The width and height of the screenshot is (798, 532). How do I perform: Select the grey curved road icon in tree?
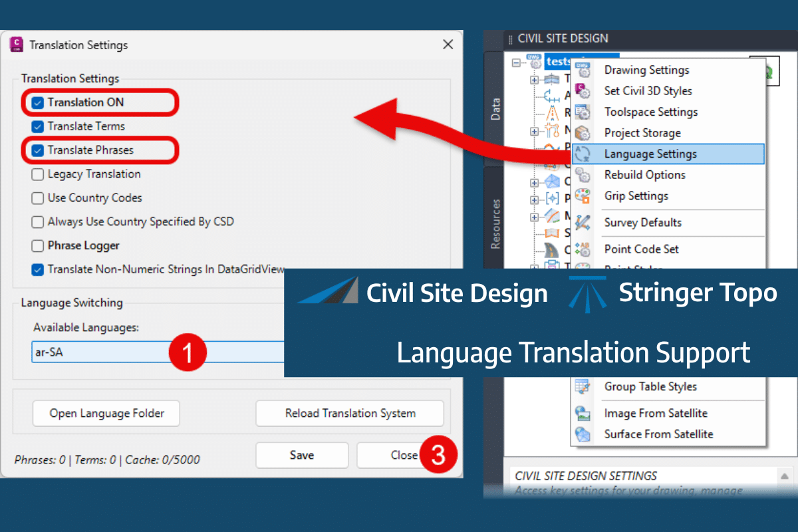coord(553,250)
